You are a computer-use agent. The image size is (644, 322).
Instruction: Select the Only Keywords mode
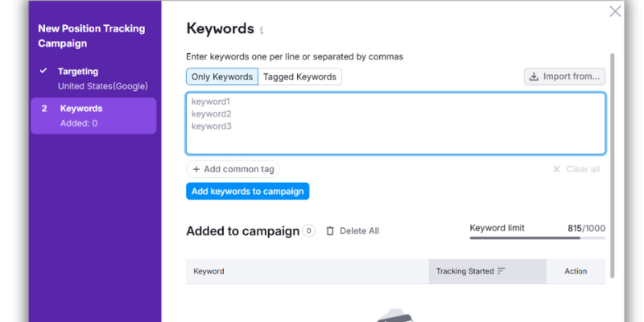tap(222, 76)
